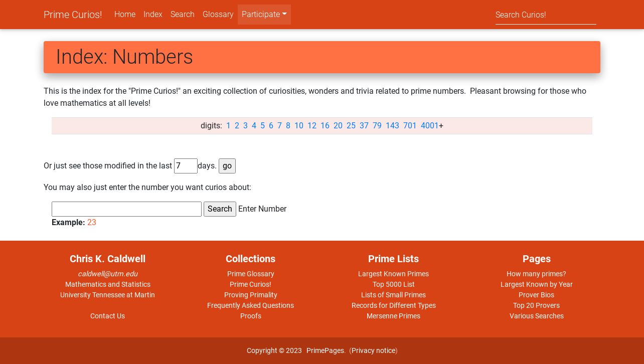The image size is (644, 364).
Task: Show 701-digit numbers index
Action: [x=410, y=126]
